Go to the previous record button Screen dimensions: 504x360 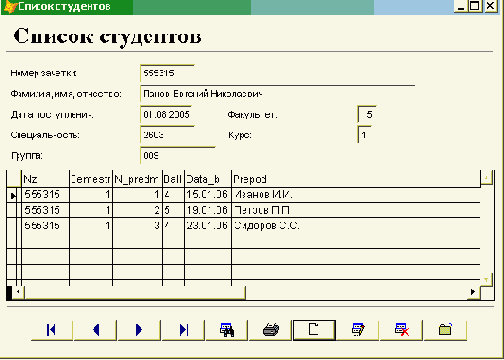point(96,330)
